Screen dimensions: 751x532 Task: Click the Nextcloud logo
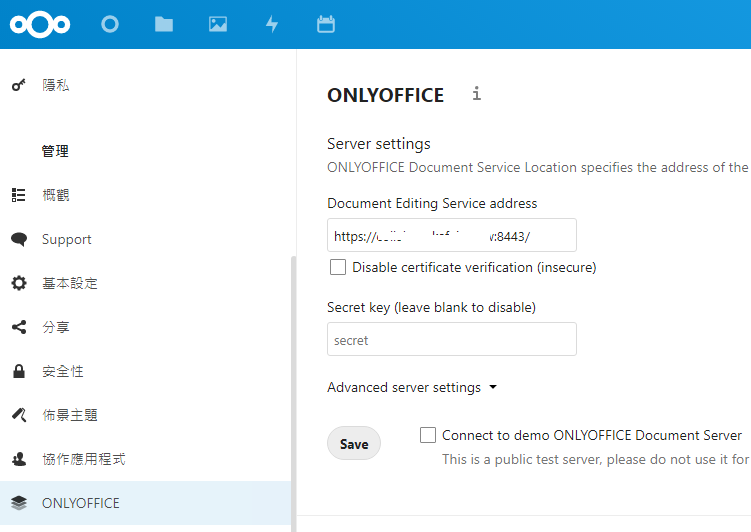point(40,24)
